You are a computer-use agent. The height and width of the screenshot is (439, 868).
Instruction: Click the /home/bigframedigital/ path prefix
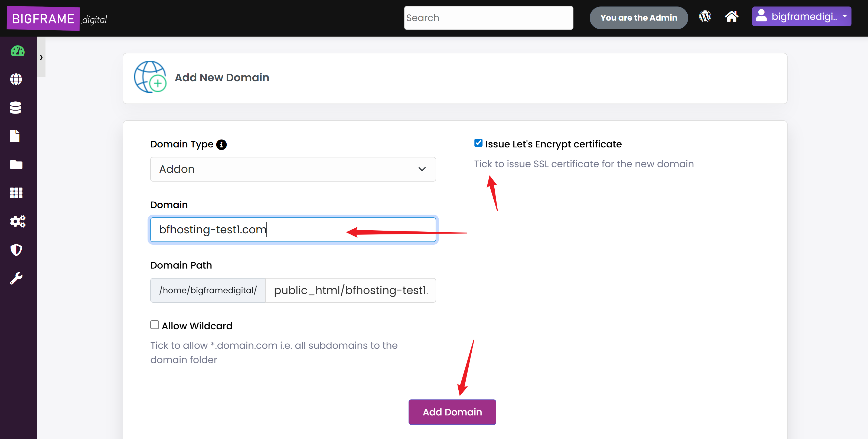pyautogui.click(x=208, y=290)
